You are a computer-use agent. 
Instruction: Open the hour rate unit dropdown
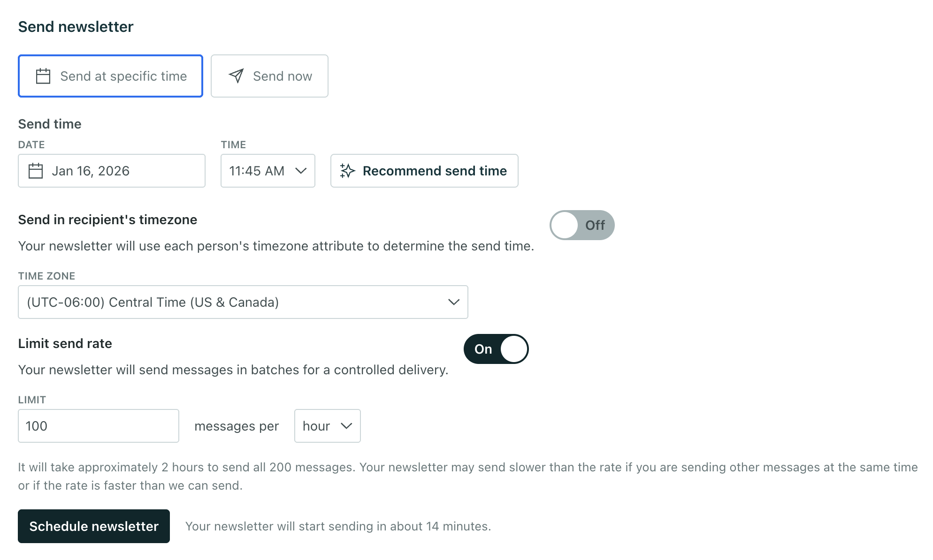(327, 426)
